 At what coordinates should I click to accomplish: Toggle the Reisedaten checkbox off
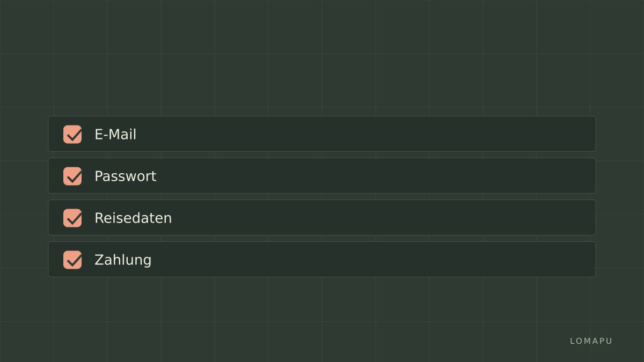coord(72,218)
